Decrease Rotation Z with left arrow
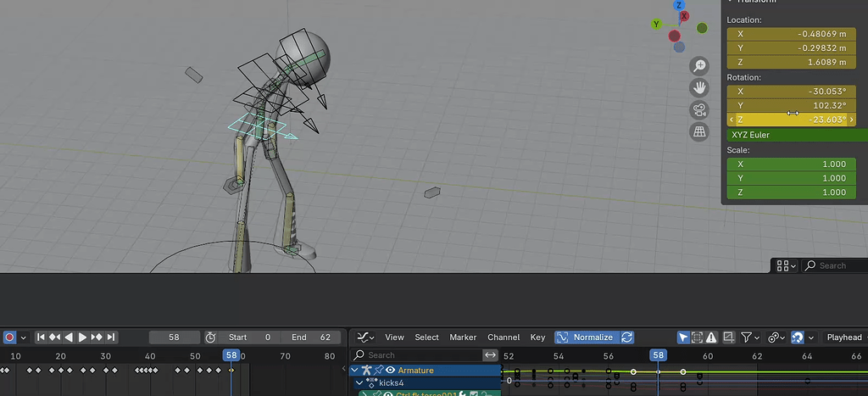 pyautogui.click(x=732, y=120)
